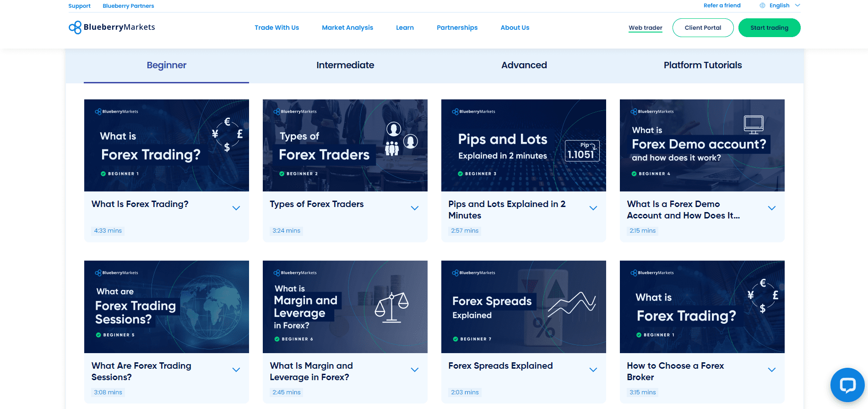
Task: Open the About Us menu
Action: point(515,27)
